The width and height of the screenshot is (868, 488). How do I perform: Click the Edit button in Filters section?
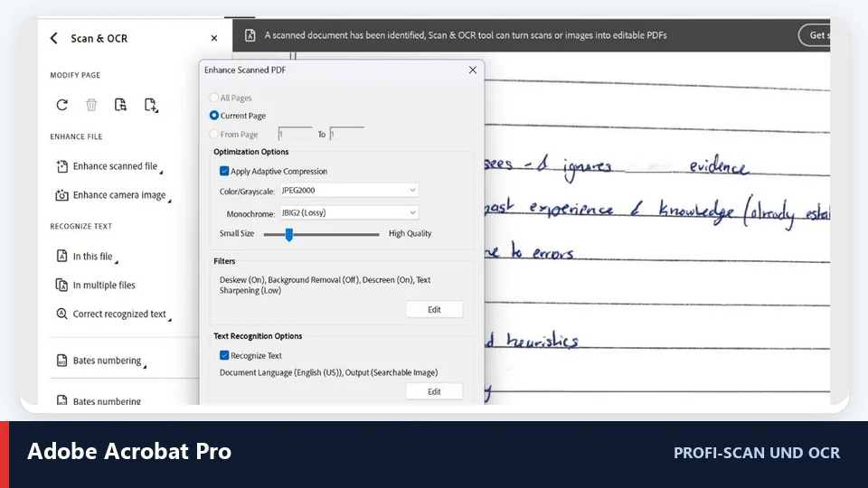pos(434,309)
